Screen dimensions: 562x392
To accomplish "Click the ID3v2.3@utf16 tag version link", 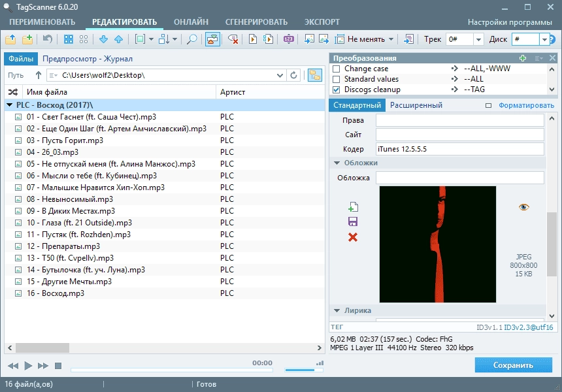I will 529,327.
